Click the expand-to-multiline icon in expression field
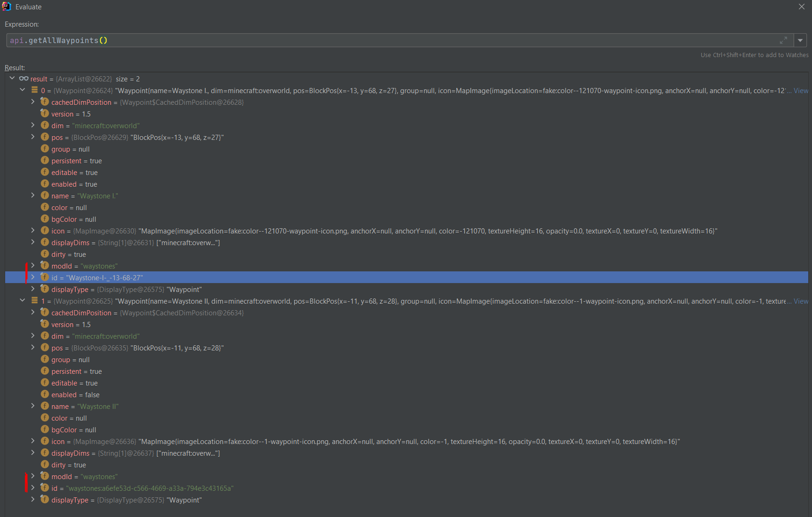The image size is (812, 517). click(784, 40)
